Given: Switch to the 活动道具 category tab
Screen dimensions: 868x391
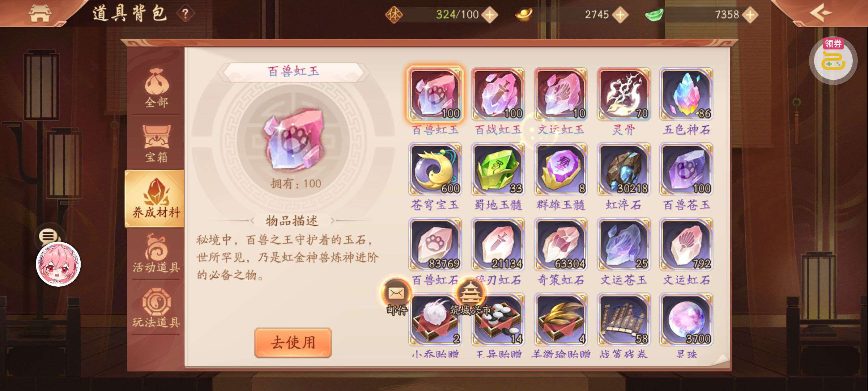Looking at the screenshot, I should click(x=156, y=253).
